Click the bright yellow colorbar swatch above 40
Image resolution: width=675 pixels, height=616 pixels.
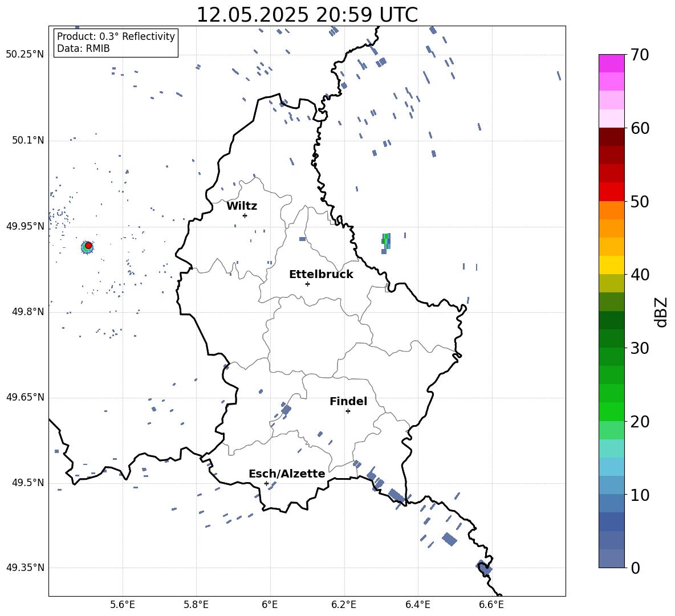tap(612, 265)
